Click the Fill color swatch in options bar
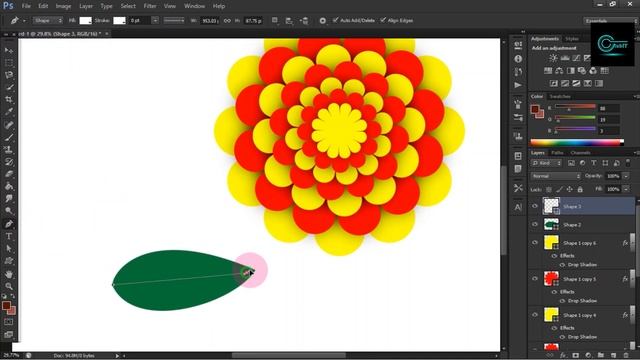The width and height of the screenshot is (640, 360). (85, 20)
